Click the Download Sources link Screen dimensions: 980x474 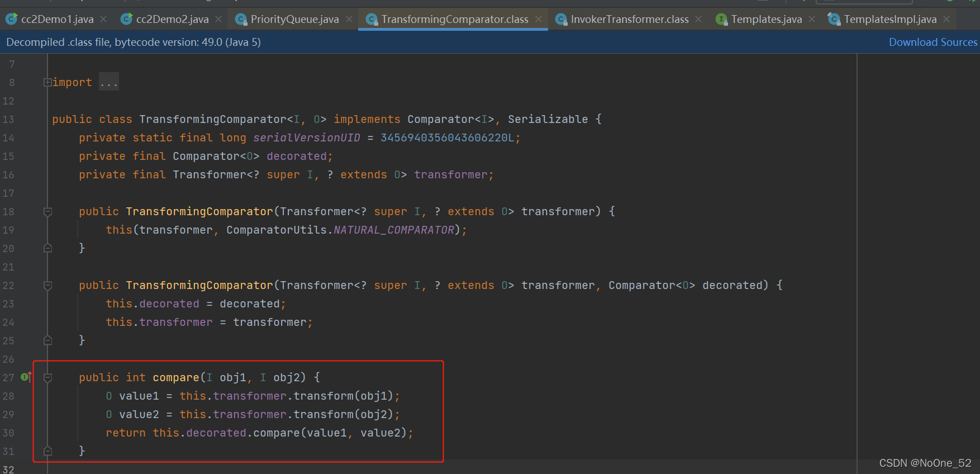click(x=933, y=42)
